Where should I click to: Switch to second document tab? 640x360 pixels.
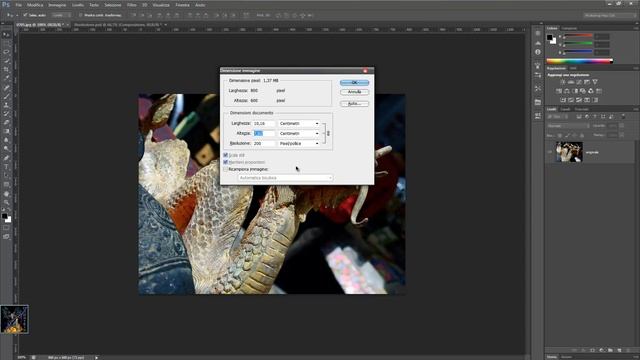click(x=118, y=25)
